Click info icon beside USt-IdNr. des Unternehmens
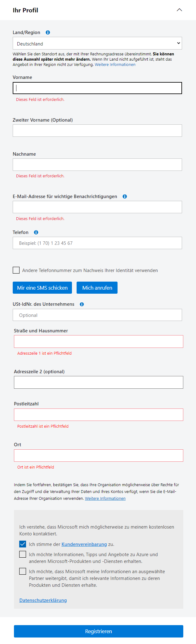 click(x=82, y=304)
